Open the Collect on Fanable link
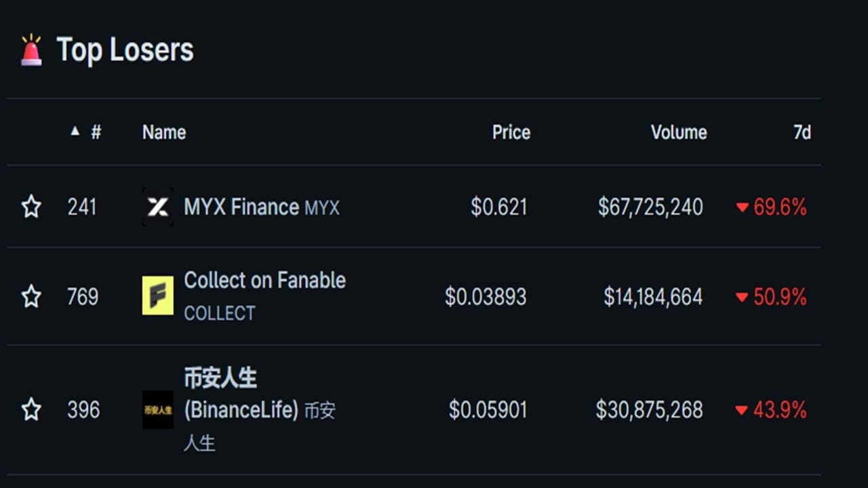Image resolution: width=868 pixels, height=488 pixels. tap(264, 280)
